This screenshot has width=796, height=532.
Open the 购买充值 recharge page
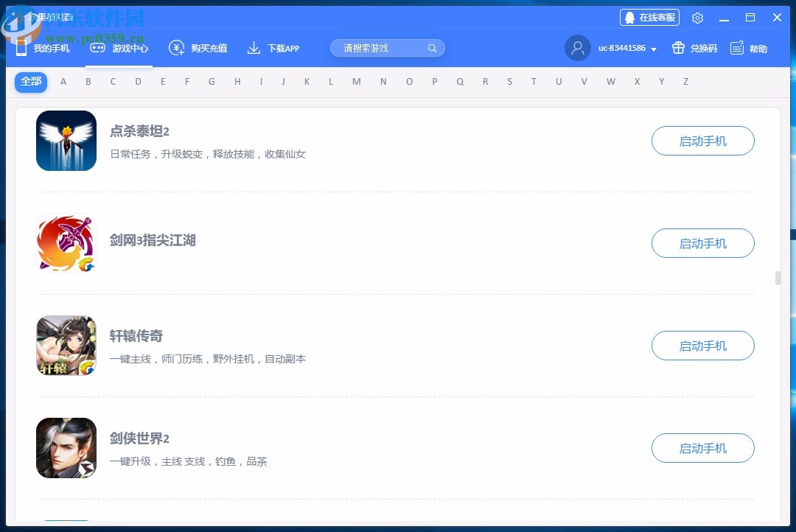[198, 47]
